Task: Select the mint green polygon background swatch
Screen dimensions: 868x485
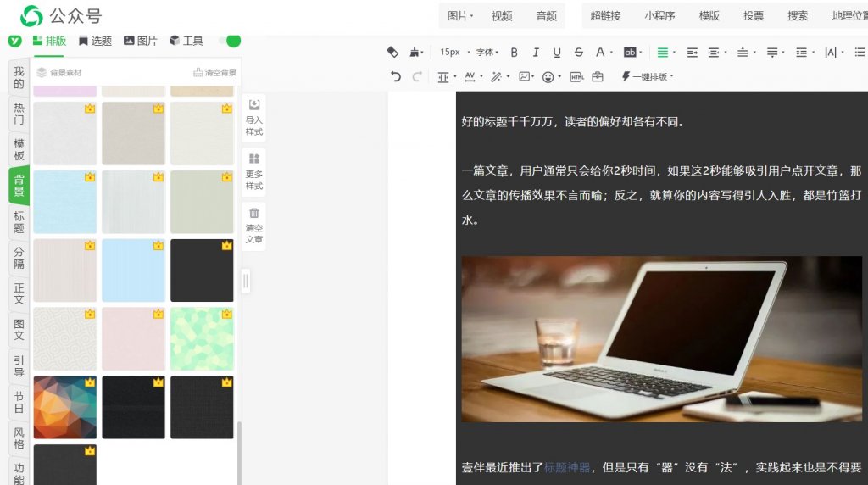Action: tap(202, 339)
